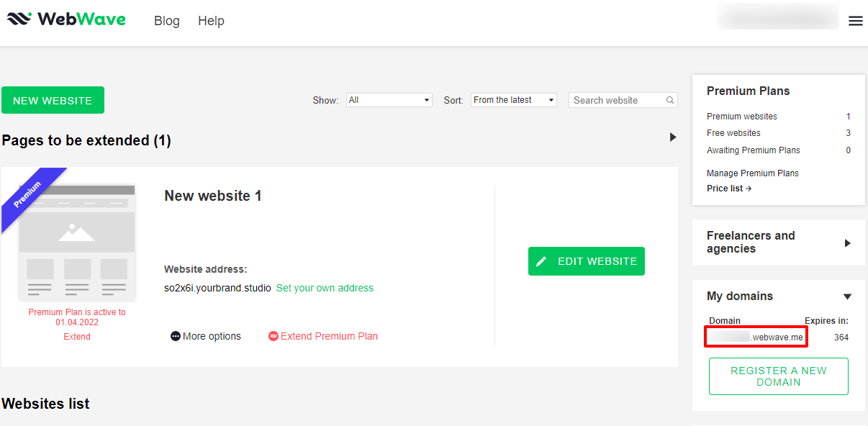Open the Price list link

[728, 189]
